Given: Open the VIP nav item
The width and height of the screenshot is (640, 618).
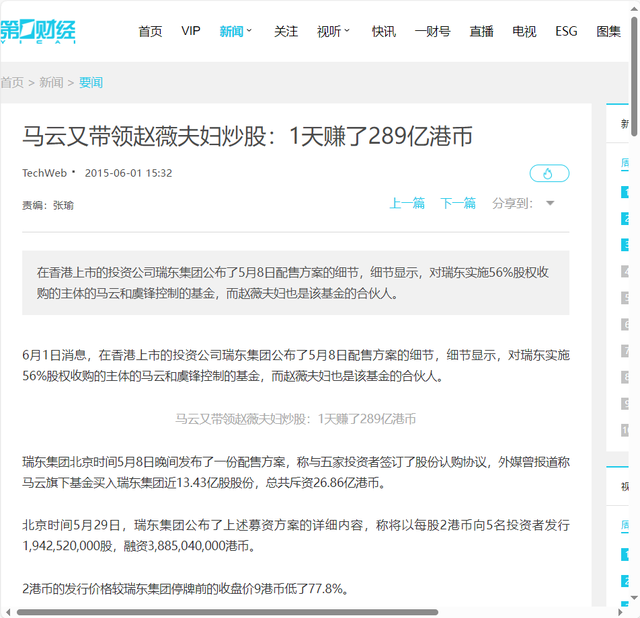Looking at the screenshot, I should 191,31.
